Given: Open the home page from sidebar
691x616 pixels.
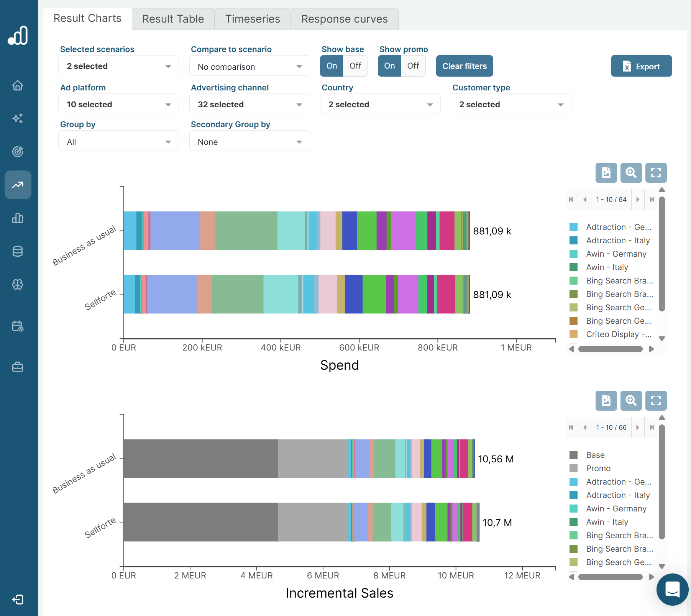Looking at the screenshot, I should [18, 85].
